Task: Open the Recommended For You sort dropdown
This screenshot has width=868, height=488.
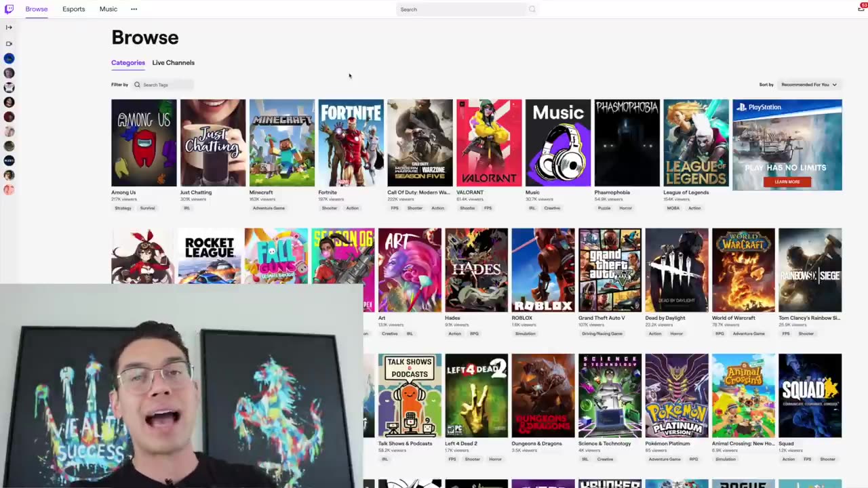Action: point(809,85)
